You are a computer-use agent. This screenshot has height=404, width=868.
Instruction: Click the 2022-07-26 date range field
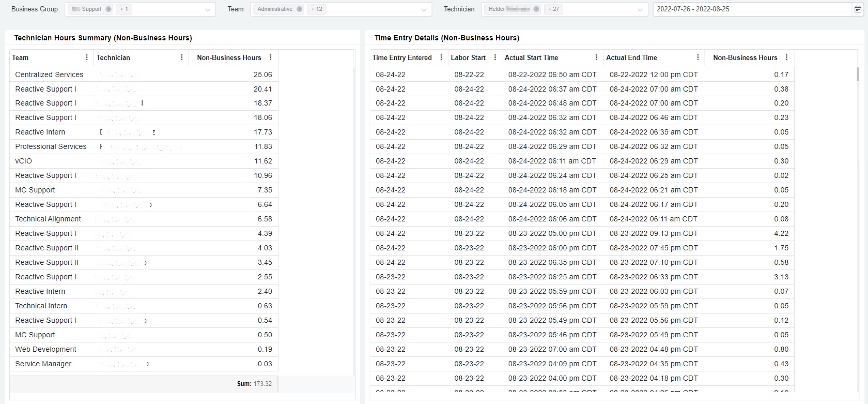click(749, 9)
